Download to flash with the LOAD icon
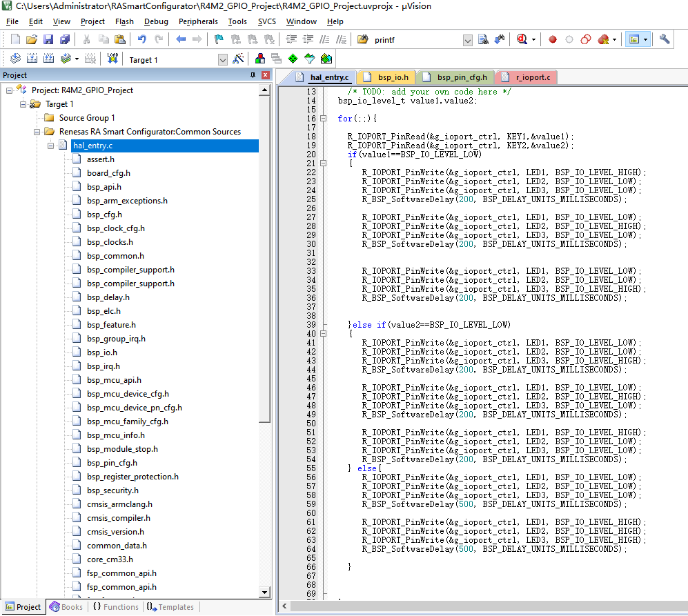 pyautogui.click(x=112, y=59)
